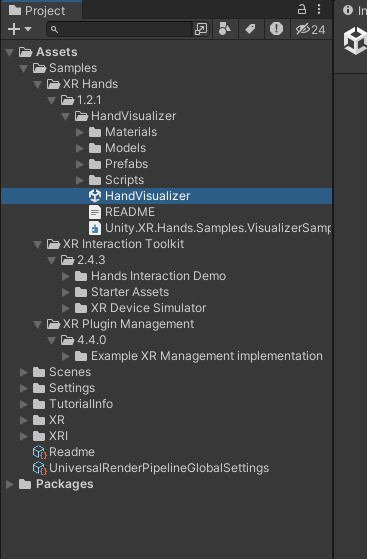Click the Unity cube icon in Inspector
Screen dimensions: 367x559
[x=355, y=41]
